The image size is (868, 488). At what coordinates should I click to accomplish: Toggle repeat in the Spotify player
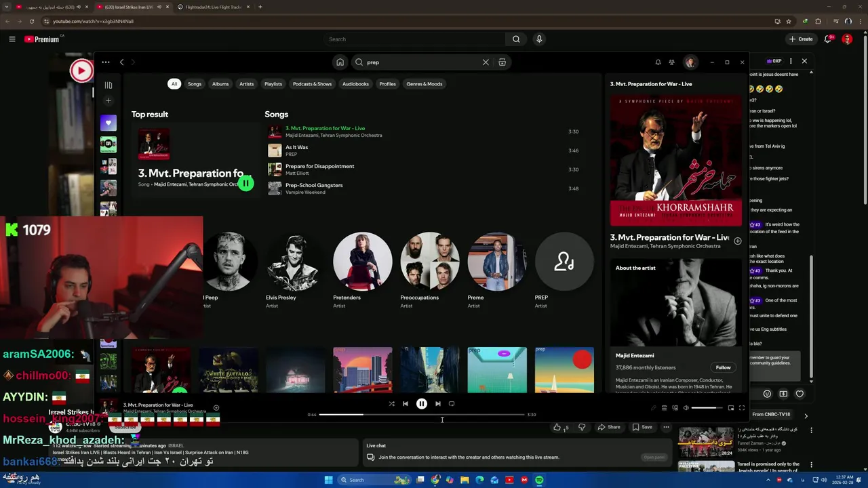click(452, 404)
